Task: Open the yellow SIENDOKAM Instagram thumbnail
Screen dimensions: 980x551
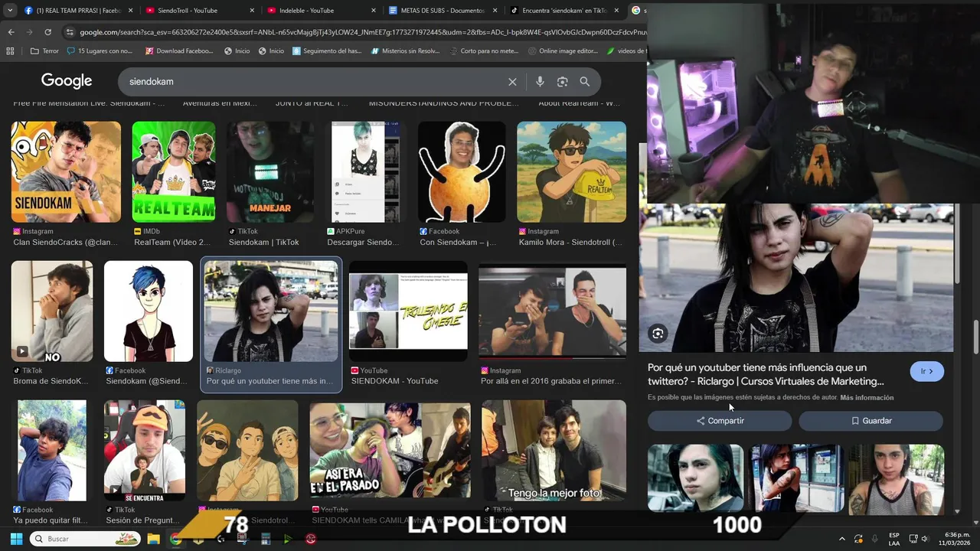Action: tap(66, 171)
